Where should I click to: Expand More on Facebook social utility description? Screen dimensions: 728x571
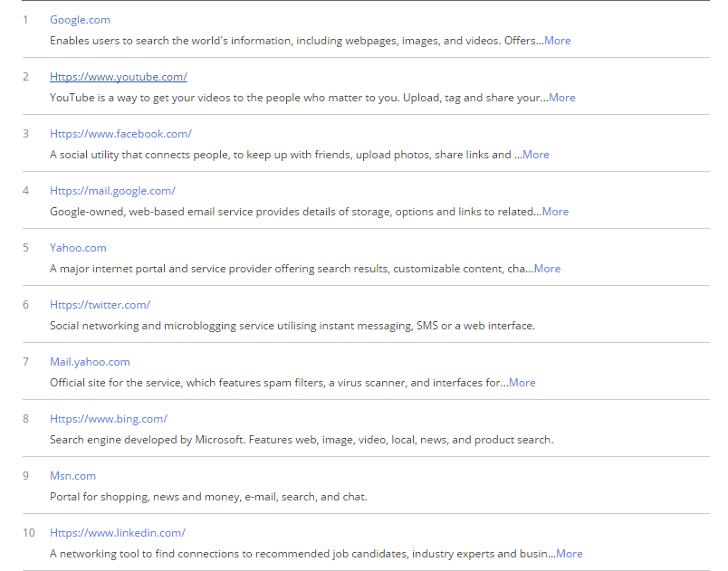[536, 155]
